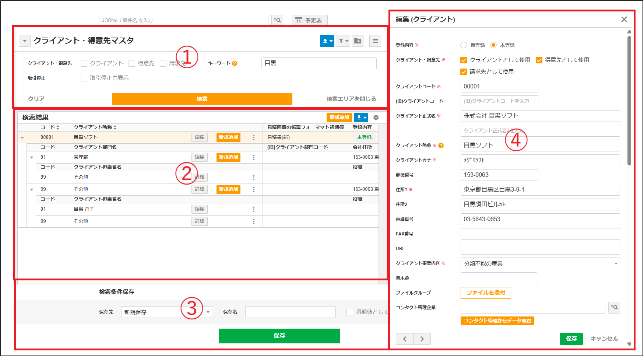This screenshot has height=357, width=644.
Task: Open search results settings gear
Action: [x=376, y=118]
